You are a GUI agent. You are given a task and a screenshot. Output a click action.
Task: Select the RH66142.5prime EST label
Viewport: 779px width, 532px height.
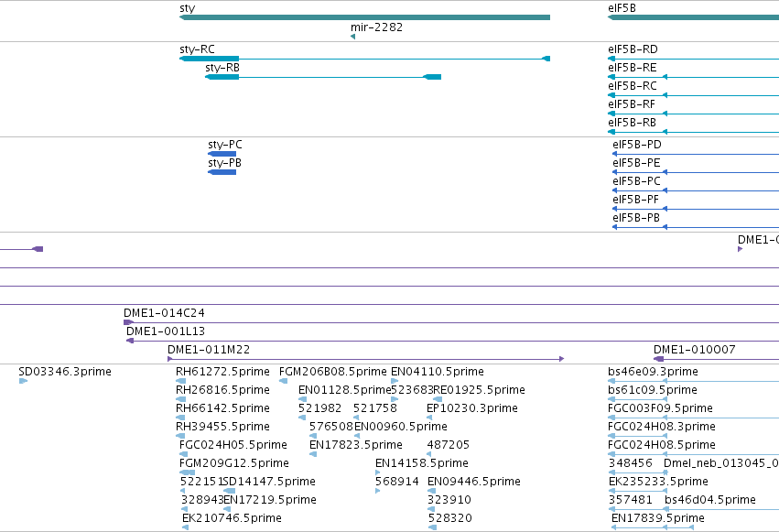tap(222, 408)
